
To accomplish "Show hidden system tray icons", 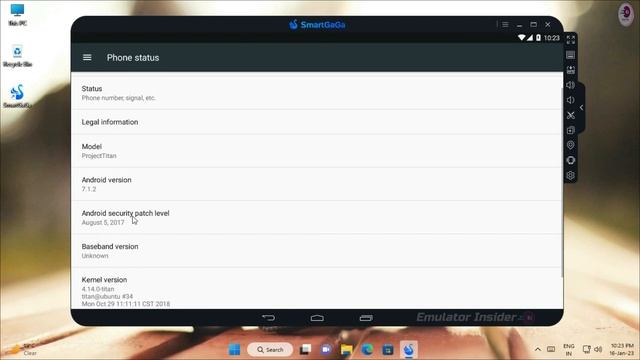I will tap(538, 349).
